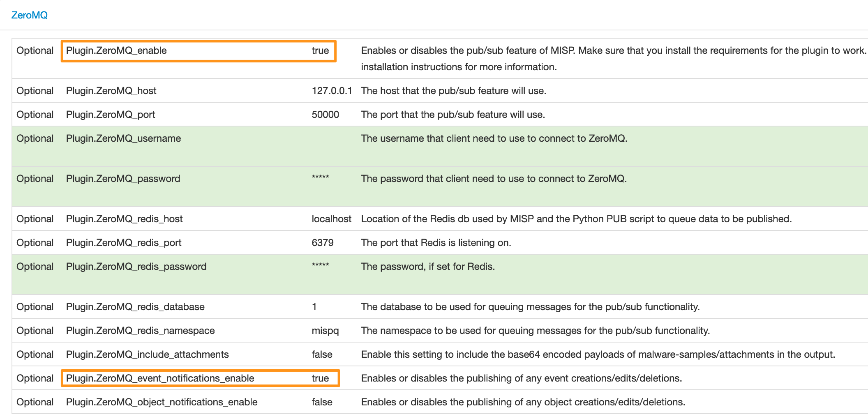Viewport: 868px width, 414px height.
Task: Select Plugin.ZeroMQ_redis_database setting name
Action: pyautogui.click(x=135, y=307)
